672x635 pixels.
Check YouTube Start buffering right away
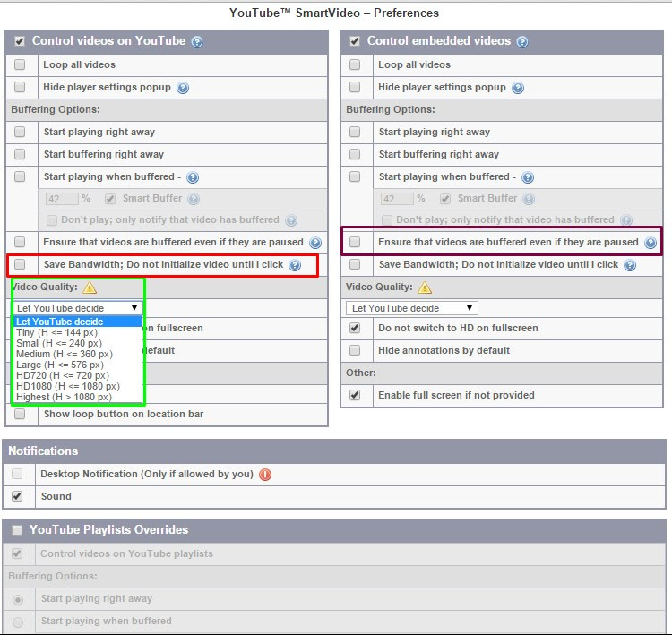click(20, 154)
